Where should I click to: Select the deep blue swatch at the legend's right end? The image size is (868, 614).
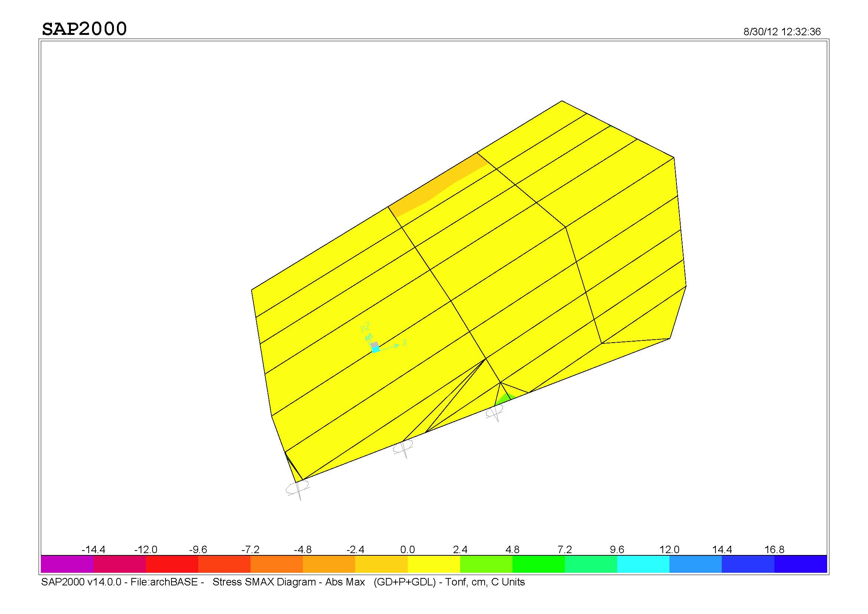(x=800, y=564)
